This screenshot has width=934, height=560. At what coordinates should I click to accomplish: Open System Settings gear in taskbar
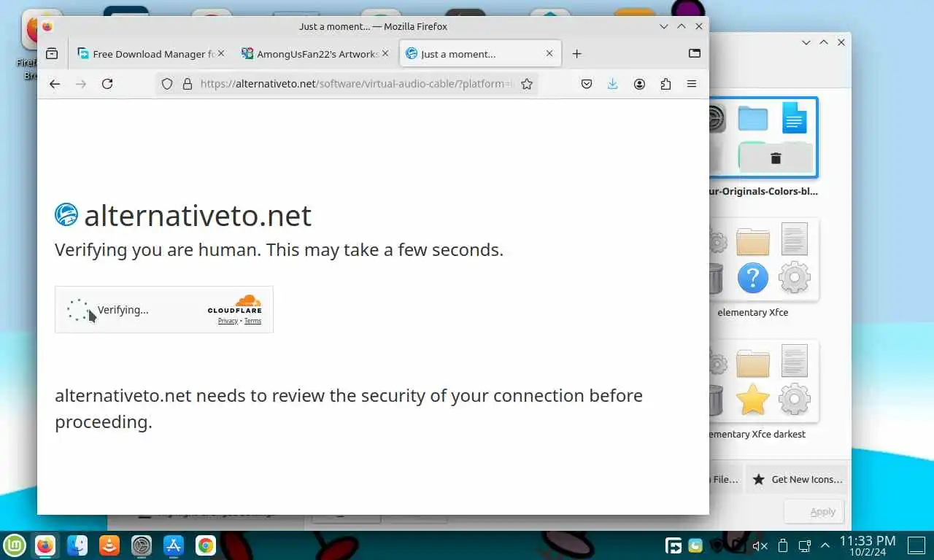point(142,545)
